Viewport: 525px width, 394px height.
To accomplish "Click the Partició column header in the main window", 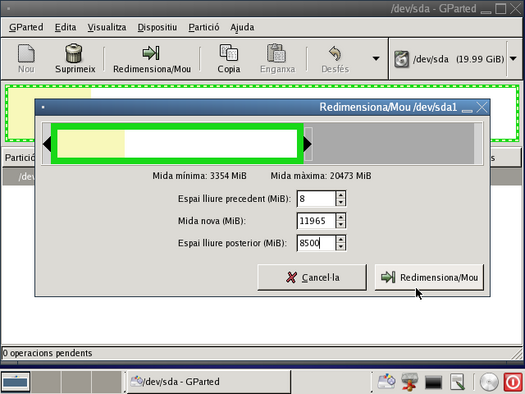I will point(20,158).
